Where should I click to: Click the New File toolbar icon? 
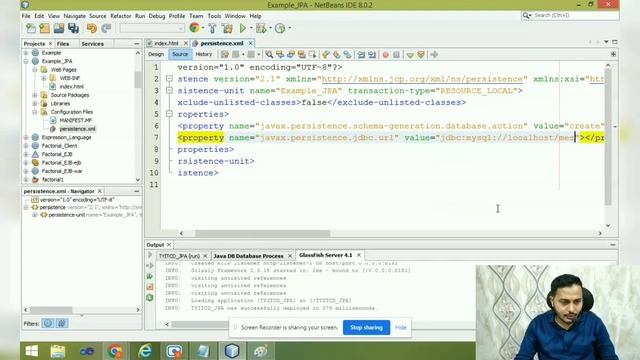(x=31, y=28)
